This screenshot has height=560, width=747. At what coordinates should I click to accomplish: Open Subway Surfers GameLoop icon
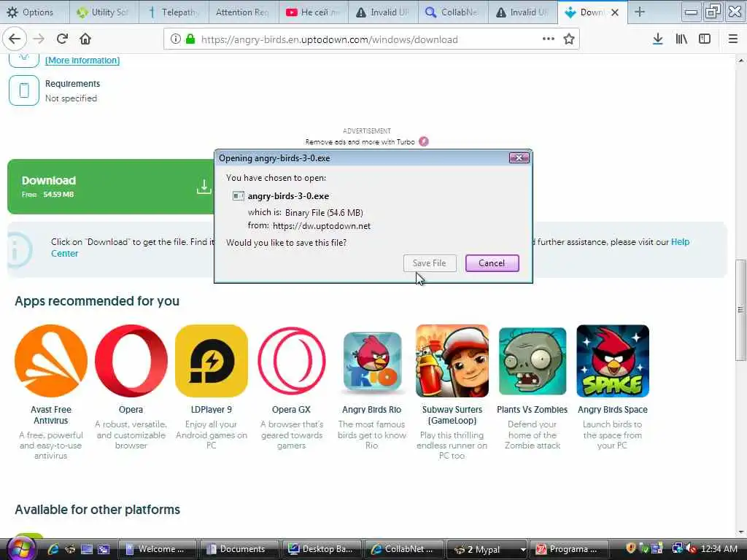(x=452, y=361)
